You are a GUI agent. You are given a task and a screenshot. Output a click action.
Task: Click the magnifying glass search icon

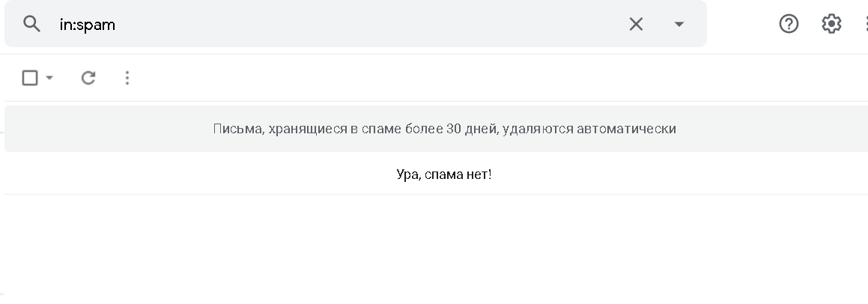(31, 24)
